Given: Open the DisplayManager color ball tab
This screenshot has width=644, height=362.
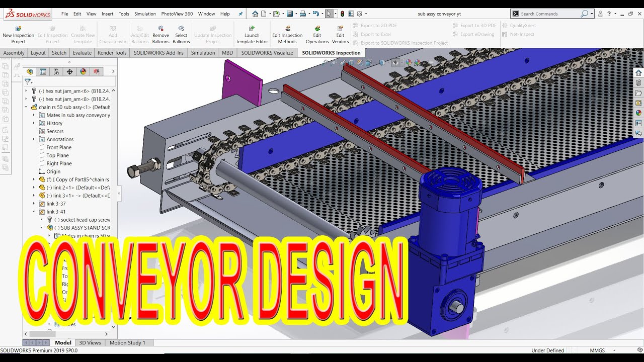Looking at the screenshot, I should 83,72.
